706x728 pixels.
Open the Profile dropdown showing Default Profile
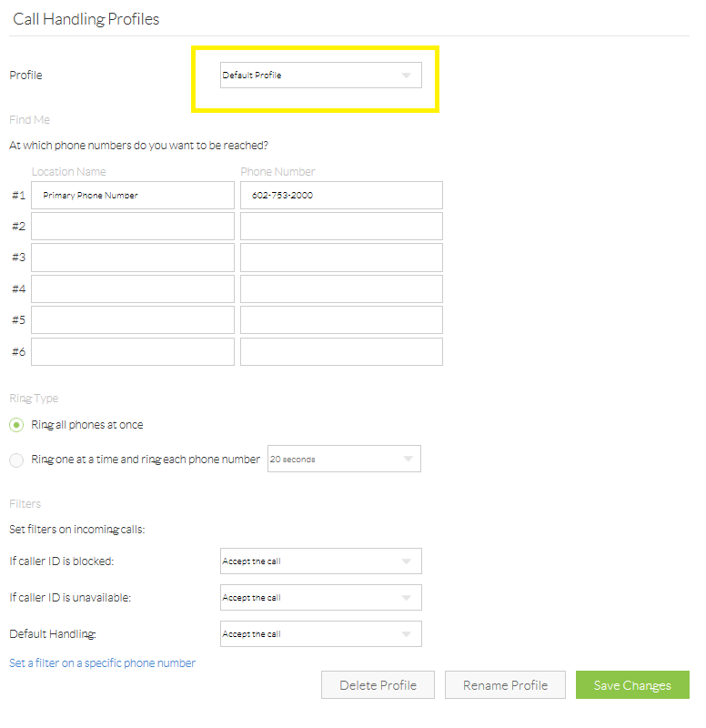coord(320,76)
